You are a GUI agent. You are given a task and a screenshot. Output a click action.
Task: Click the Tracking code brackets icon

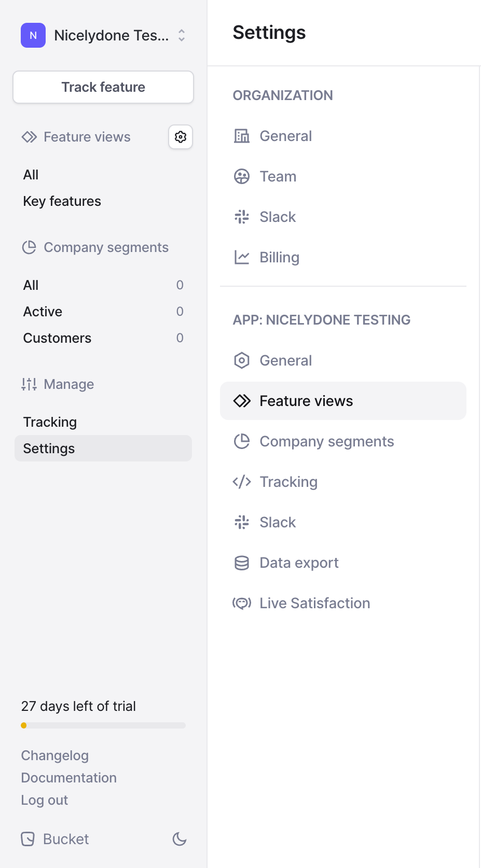pyautogui.click(x=242, y=482)
